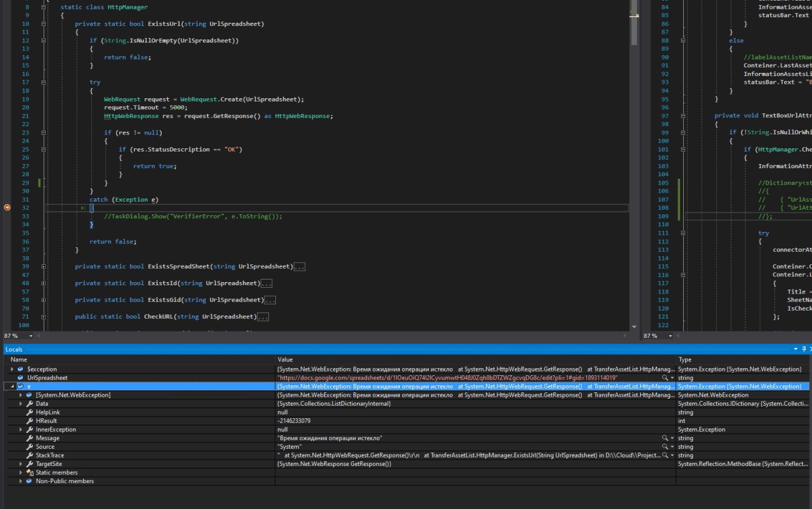Expand the collapsed ExistsSpreadSheet method
This screenshot has width=812, height=509.
point(43,266)
